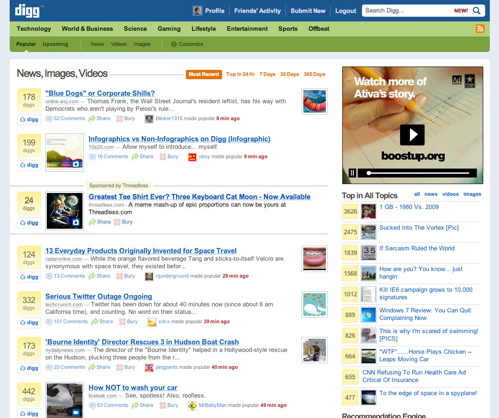
Task: Digg the "Blue Dogs" story
Action: point(29,119)
